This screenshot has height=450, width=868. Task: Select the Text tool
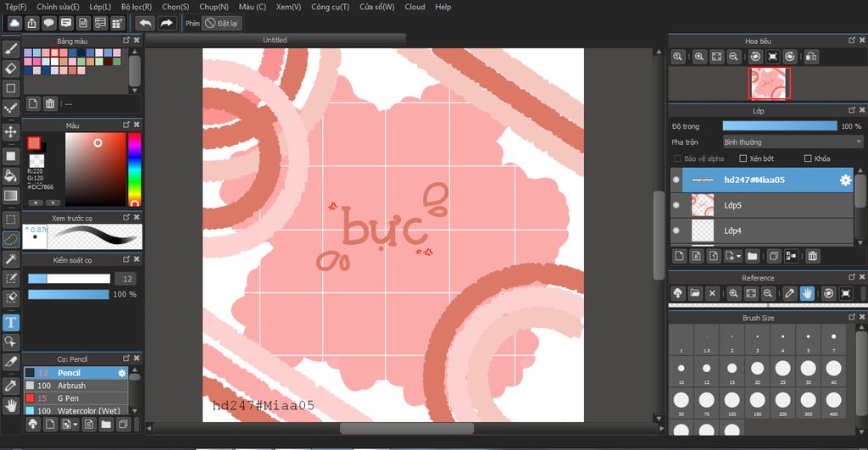(x=10, y=323)
